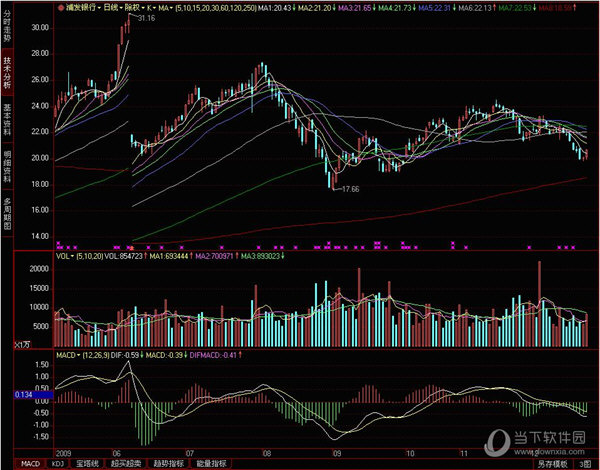This screenshot has height=470, width=600.
Task: Click the MA parameters (5,10,15,20,30,60,120,250)
Action: point(216,8)
